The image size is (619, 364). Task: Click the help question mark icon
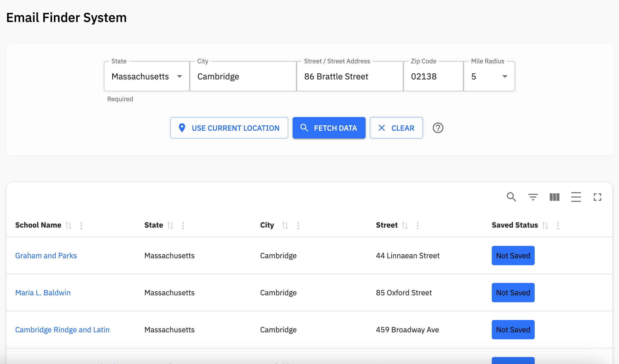(438, 128)
